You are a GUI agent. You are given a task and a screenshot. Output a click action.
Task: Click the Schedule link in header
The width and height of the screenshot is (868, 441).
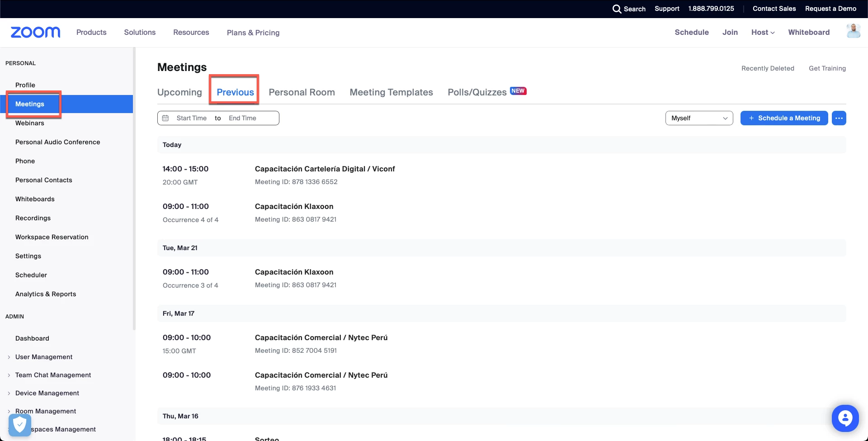[x=692, y=33]
